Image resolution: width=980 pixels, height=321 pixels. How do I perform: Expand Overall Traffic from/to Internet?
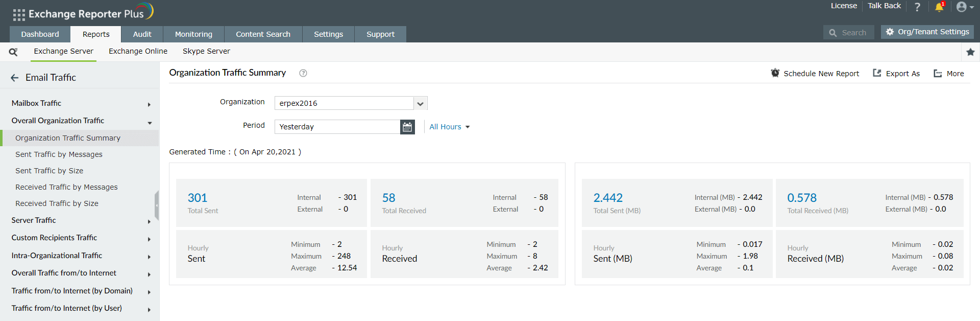(149, 274)
